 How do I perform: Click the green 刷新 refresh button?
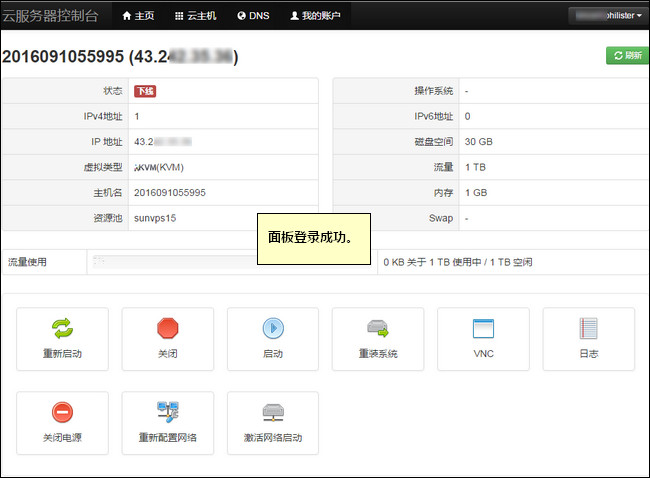626,56
